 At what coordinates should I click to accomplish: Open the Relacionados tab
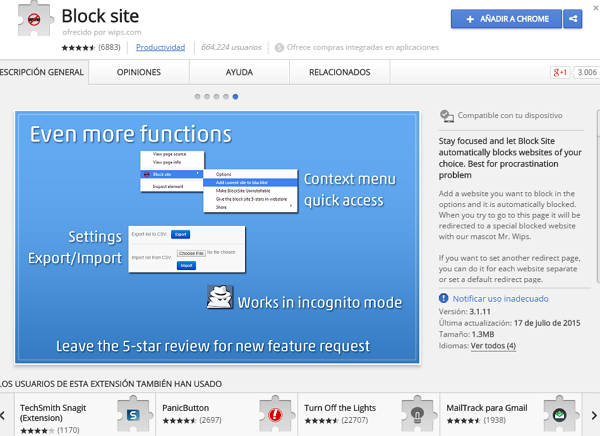coord(339,72)
